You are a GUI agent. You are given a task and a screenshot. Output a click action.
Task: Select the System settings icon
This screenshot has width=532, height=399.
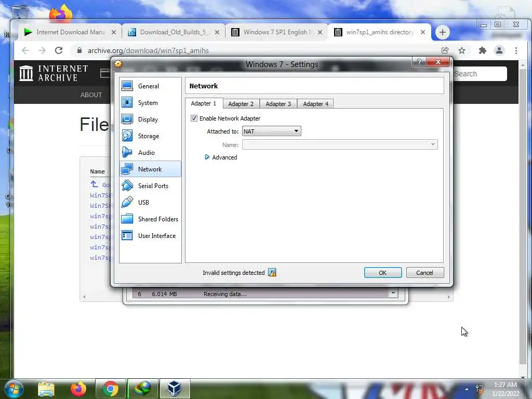pos(127,102)
